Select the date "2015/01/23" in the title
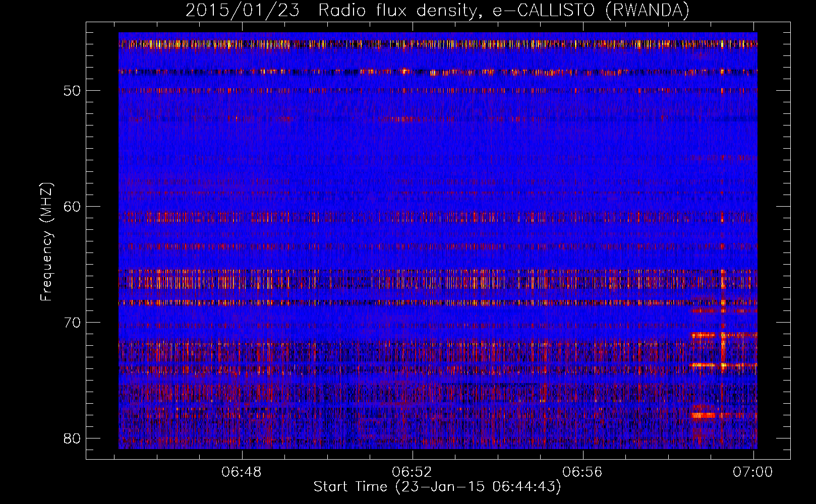This screenshot has width=816, height=504. [243, 11]
